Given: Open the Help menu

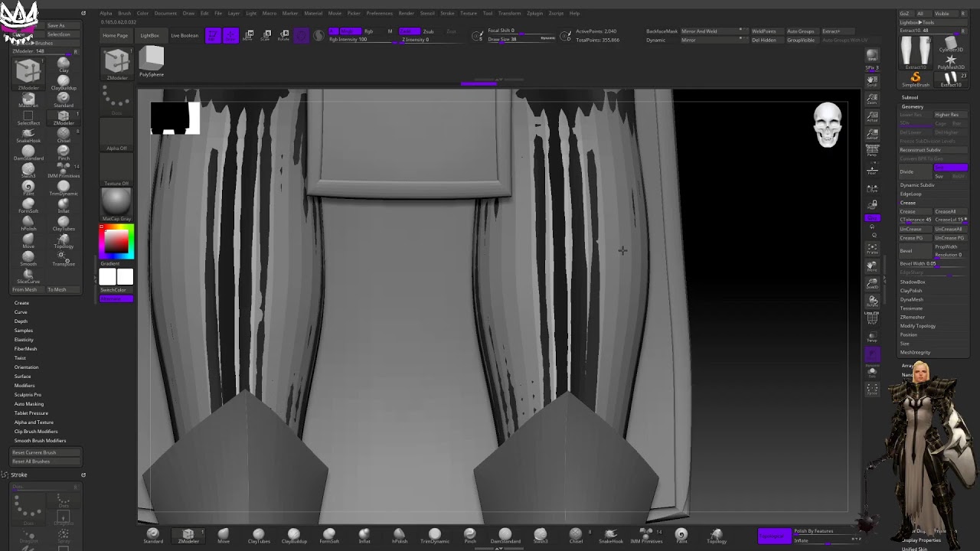Looking at the screenshot, I should click(x=574, y=13).
